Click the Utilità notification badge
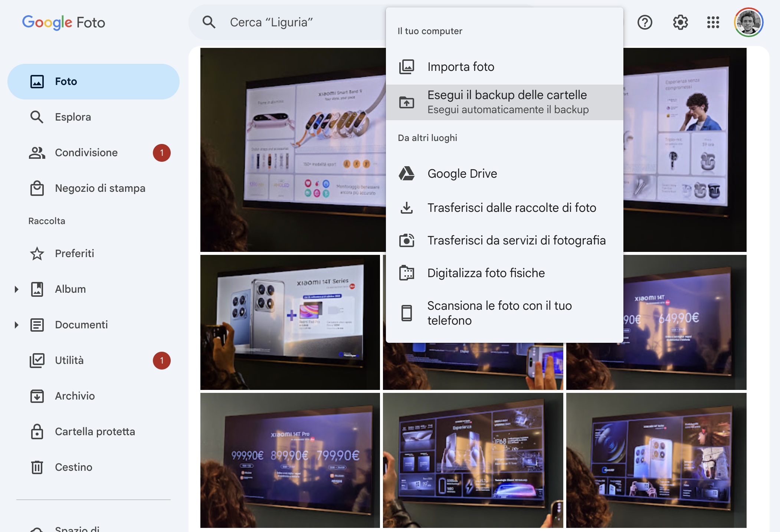780x532 pixels. [x=162, y=361]
